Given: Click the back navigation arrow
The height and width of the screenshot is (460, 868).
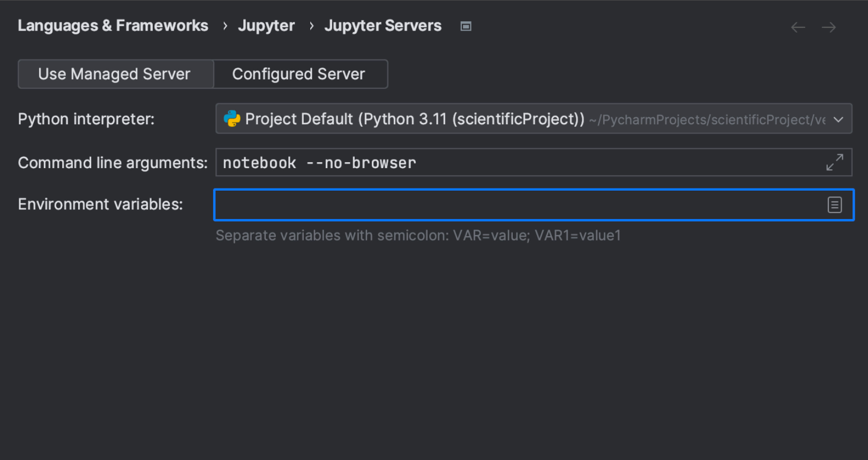Looking at the screenshot, I should tap(798, 27).
